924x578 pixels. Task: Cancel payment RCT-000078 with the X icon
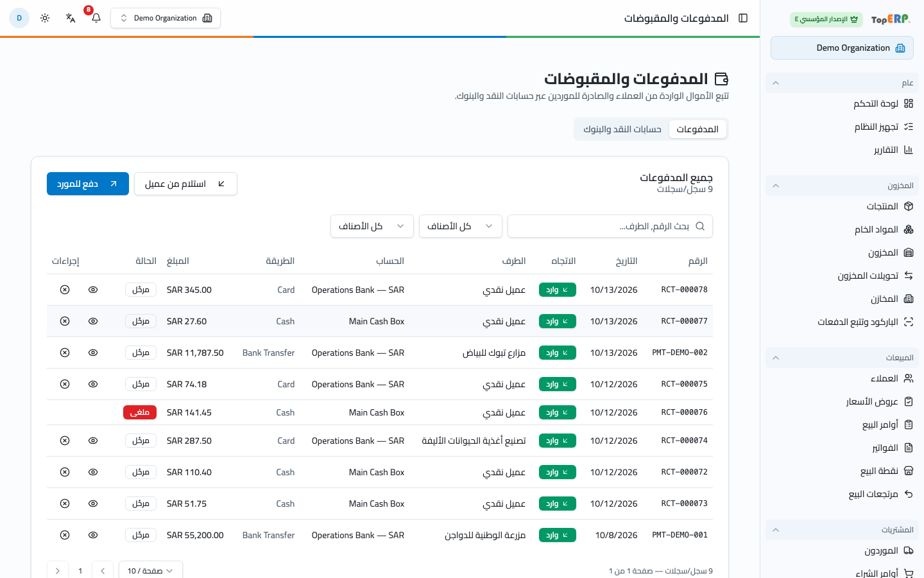pos(65,290)
